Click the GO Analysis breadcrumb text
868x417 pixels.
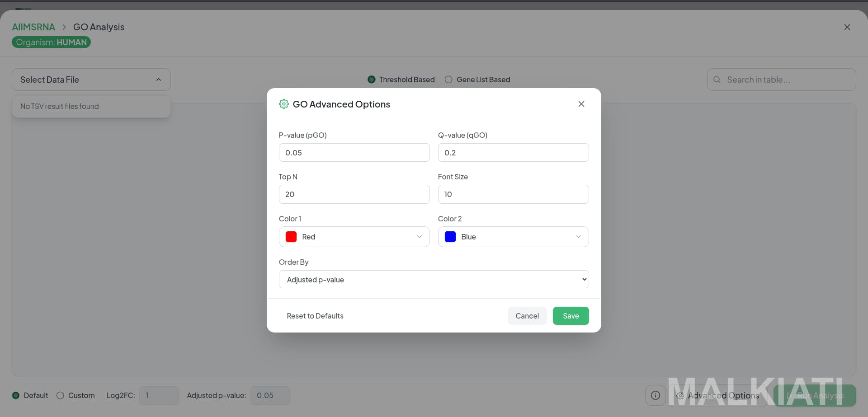[x=99, y=27]
